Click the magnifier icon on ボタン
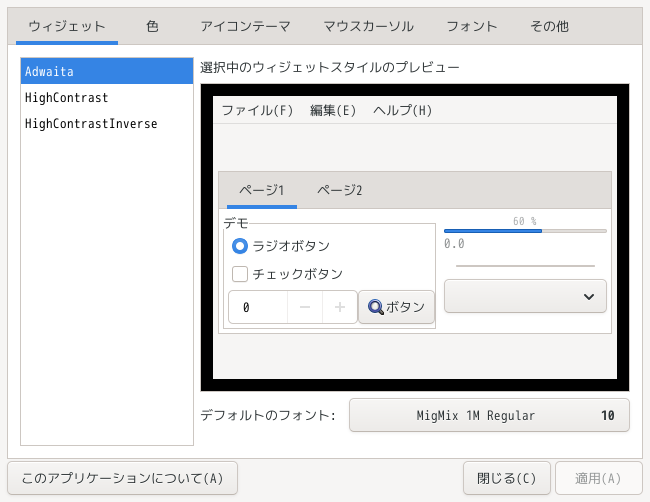Image resolution: width=650 pixels, height=502 pixels. [376, 308]
